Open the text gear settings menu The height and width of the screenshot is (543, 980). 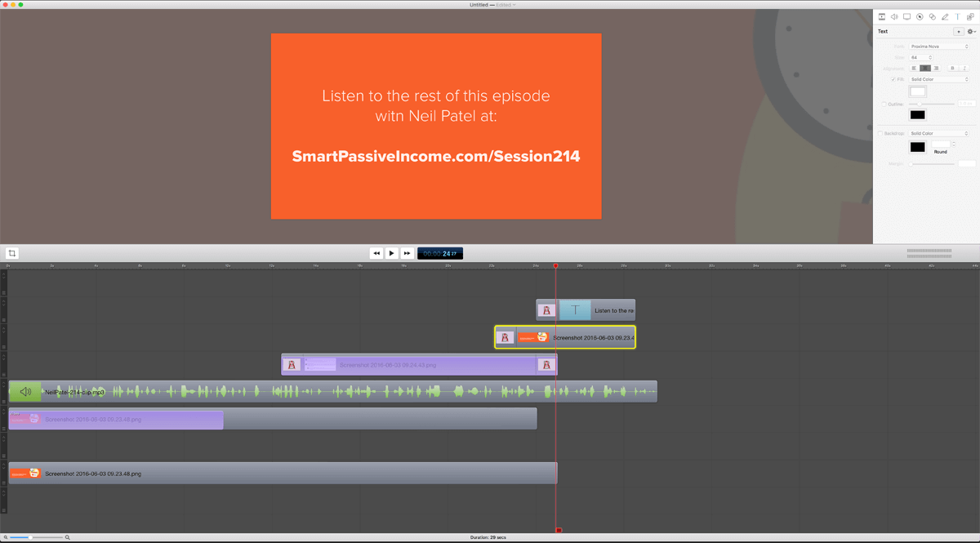coord(972,32)
